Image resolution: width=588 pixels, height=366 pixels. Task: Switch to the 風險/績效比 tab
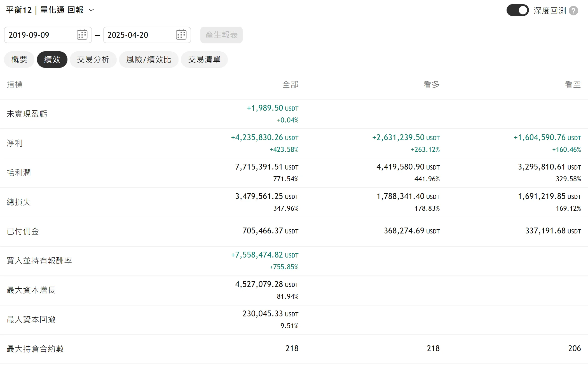coord(149,59)
